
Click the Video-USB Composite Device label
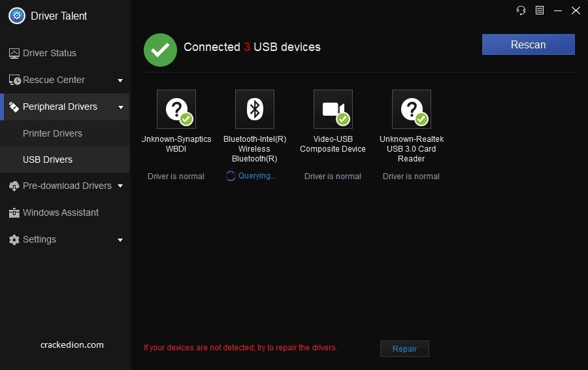click(x=333, y=144)
